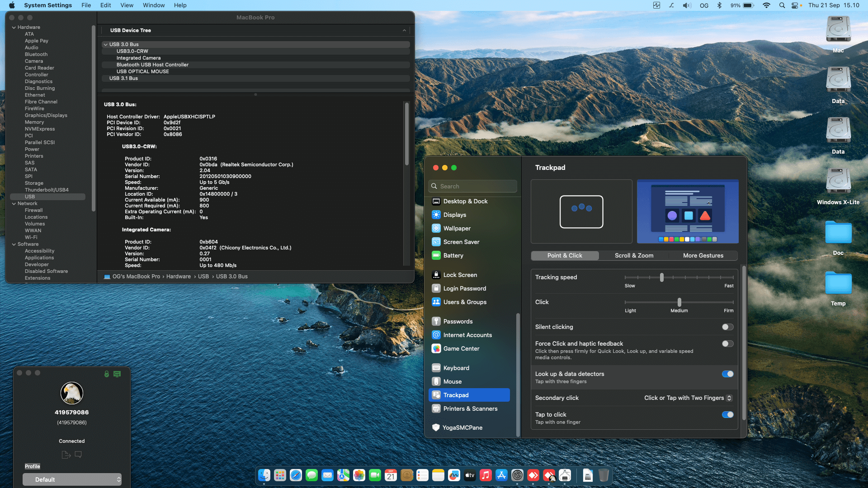Open Finder from the Dock

tap(264, 475)
